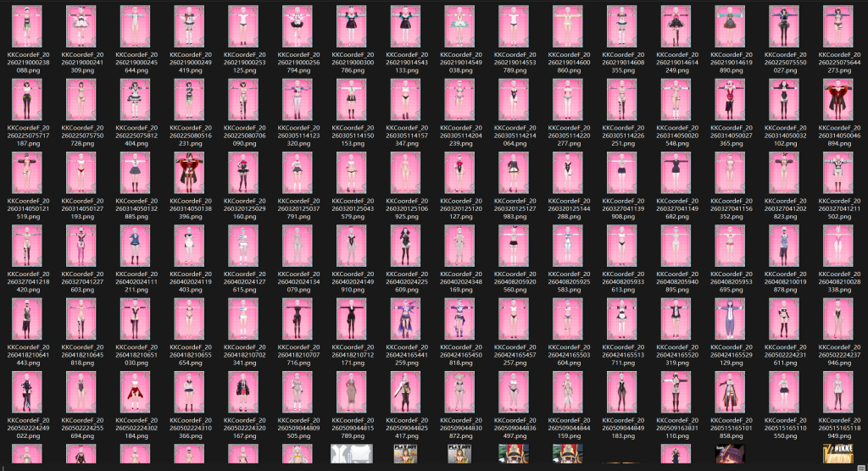Choose the KKCoordeF_20260408210019878.png thumbnail

[784, 246]
